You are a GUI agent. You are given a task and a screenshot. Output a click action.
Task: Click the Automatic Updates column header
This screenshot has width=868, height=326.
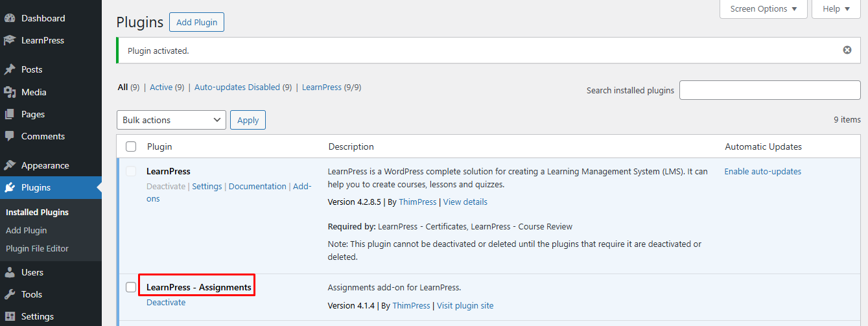point(764,146)
